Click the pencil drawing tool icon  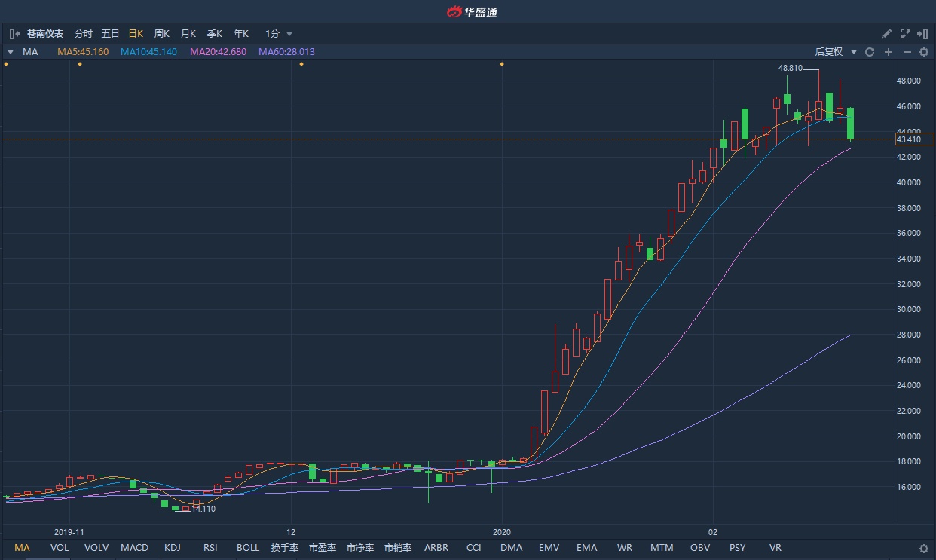pyautogui.click(x=887, y=34)
